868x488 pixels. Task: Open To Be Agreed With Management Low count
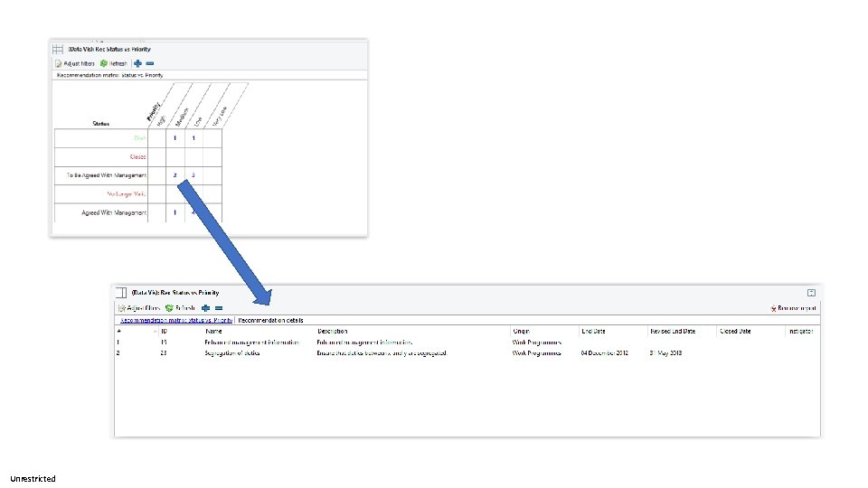[193, 175]
